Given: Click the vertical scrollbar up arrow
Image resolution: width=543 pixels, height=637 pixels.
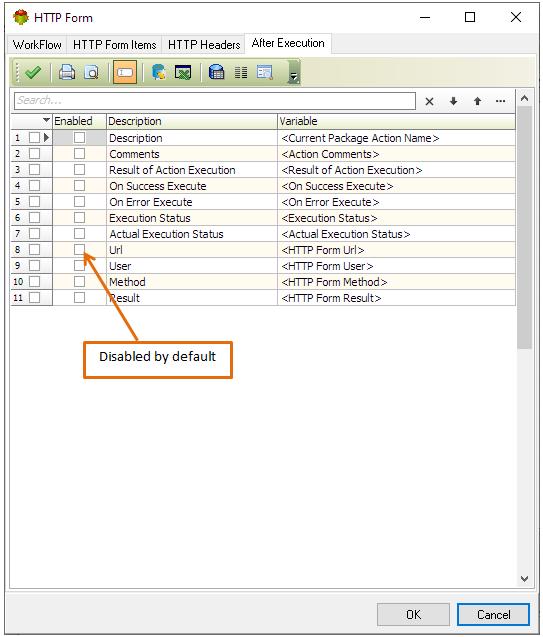Looking at the screenshot, I should [524, 98].
